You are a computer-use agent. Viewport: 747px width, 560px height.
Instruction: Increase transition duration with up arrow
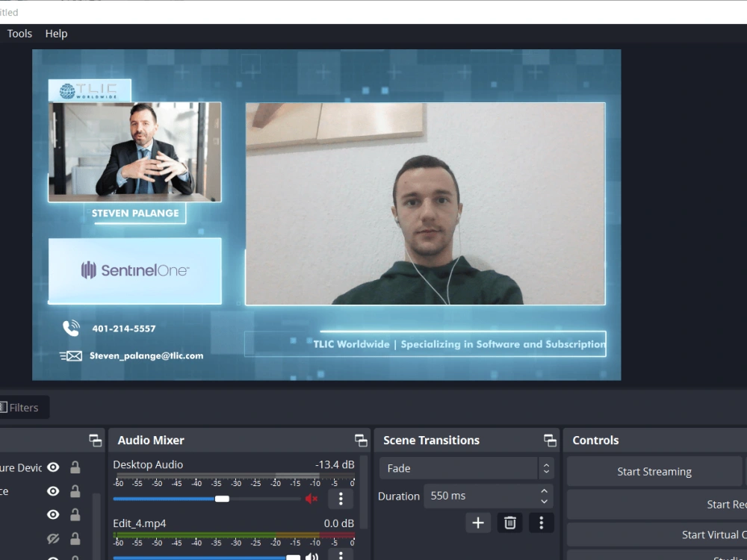coord(545,491)
